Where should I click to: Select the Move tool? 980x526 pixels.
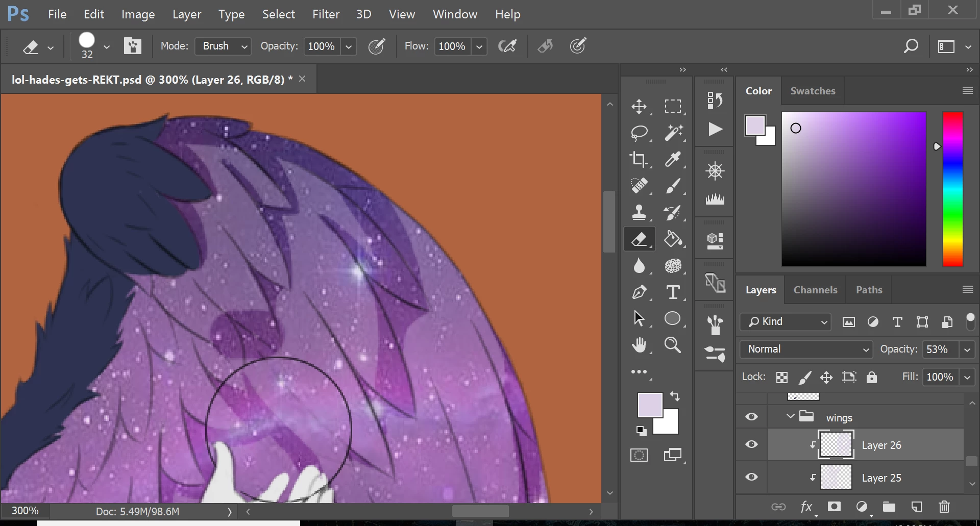(639, 106)
